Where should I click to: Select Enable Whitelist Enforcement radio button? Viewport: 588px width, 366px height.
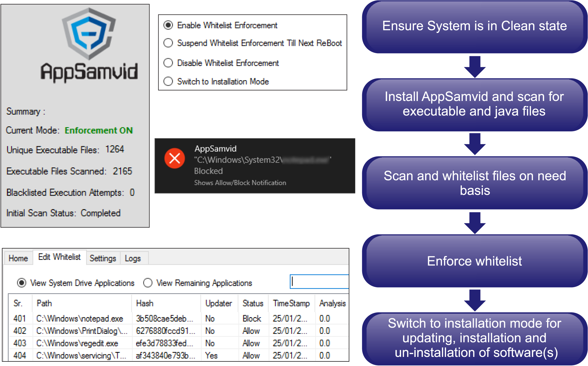pos(168,25)
